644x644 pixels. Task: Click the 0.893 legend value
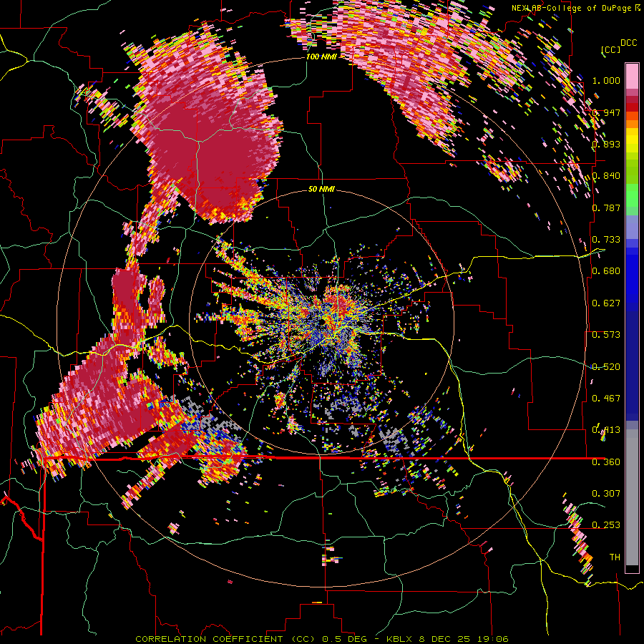[606, 144]
